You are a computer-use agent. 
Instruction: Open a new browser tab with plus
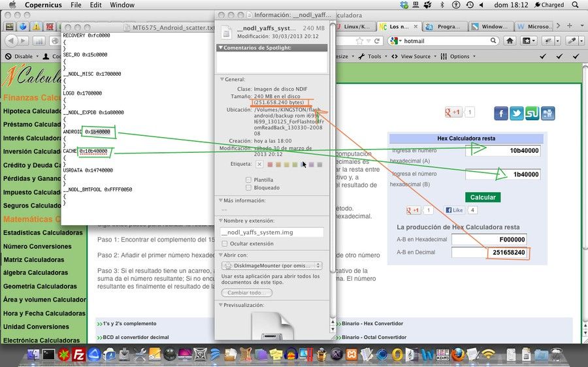[x=570, y=26]
